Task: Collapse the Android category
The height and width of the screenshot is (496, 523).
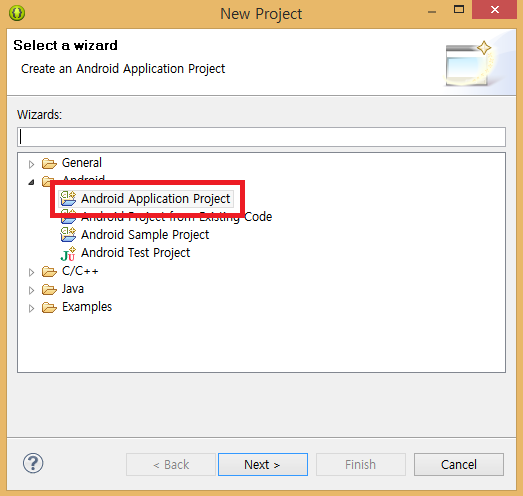Action: pos(31,182)
